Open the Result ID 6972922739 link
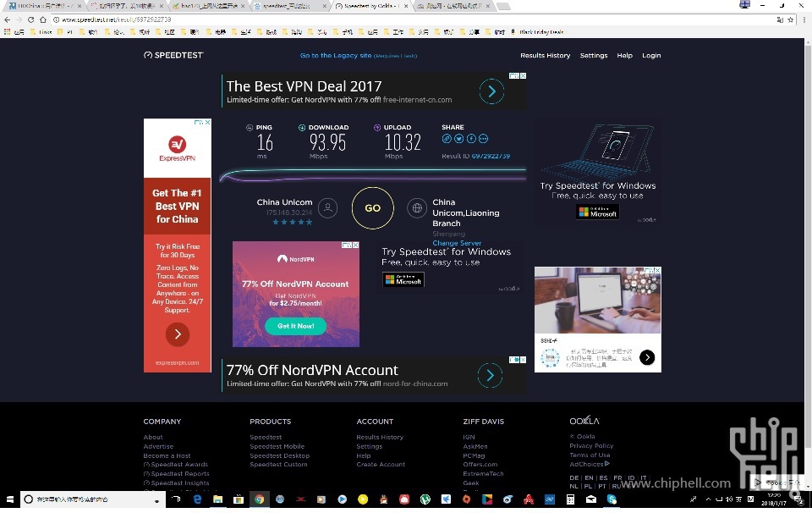 click(x=491, y=156)
